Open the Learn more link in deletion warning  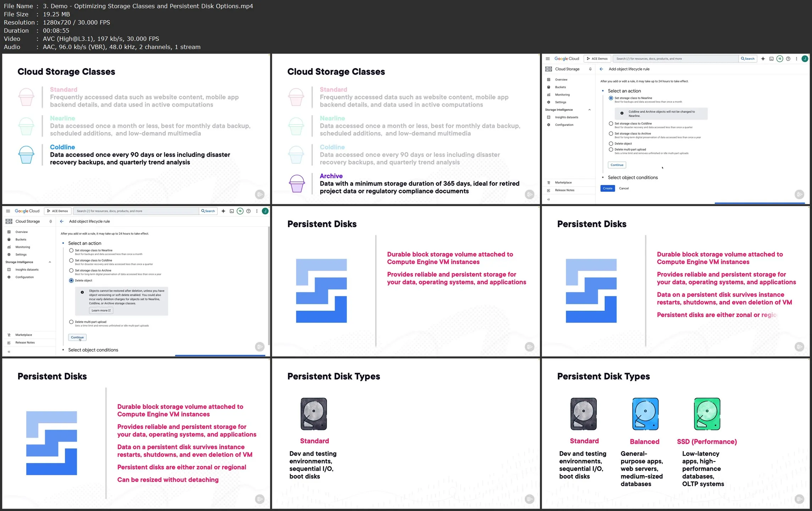tap(101, 311)
